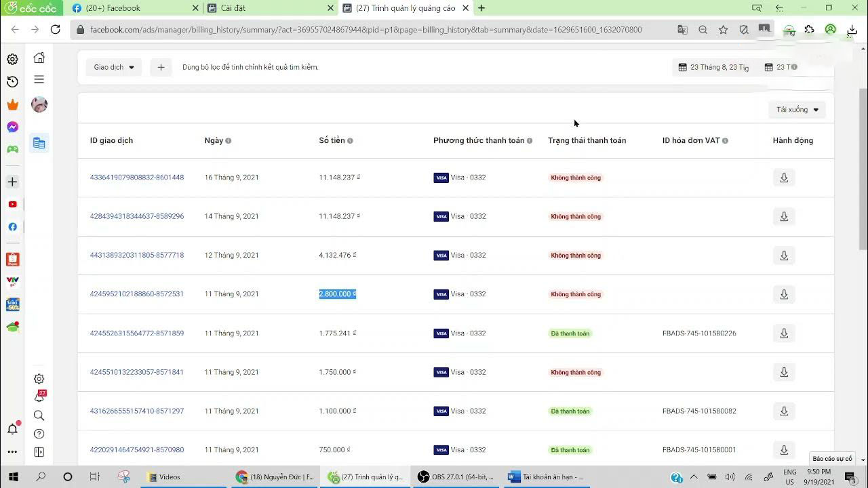Open transaction 4336419079808832-8601448
Screen dimensions: 868x488
137,178
